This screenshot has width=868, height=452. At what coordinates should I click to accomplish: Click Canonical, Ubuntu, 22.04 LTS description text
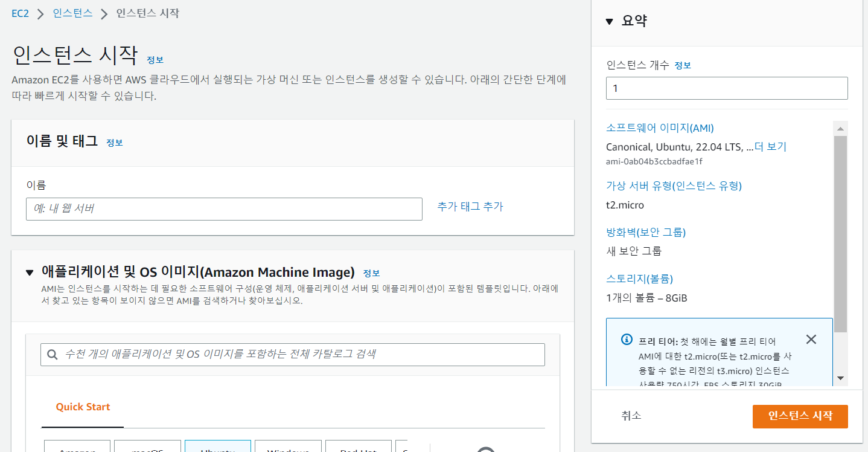(680, 147)
